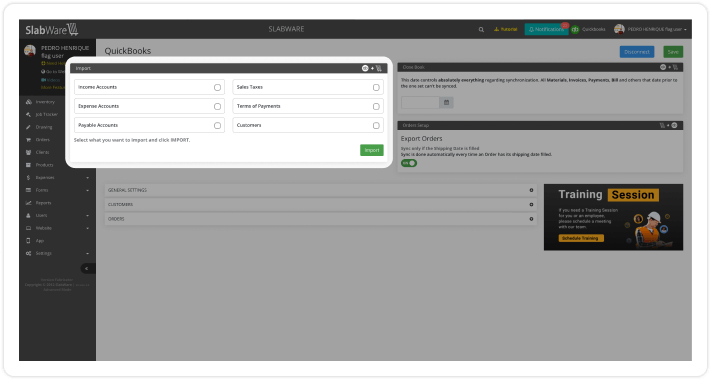This screenshot has width=711, height=380.
Task: Click the green QuickBooks logo icon in header
Action: click(x=575, y=29)
